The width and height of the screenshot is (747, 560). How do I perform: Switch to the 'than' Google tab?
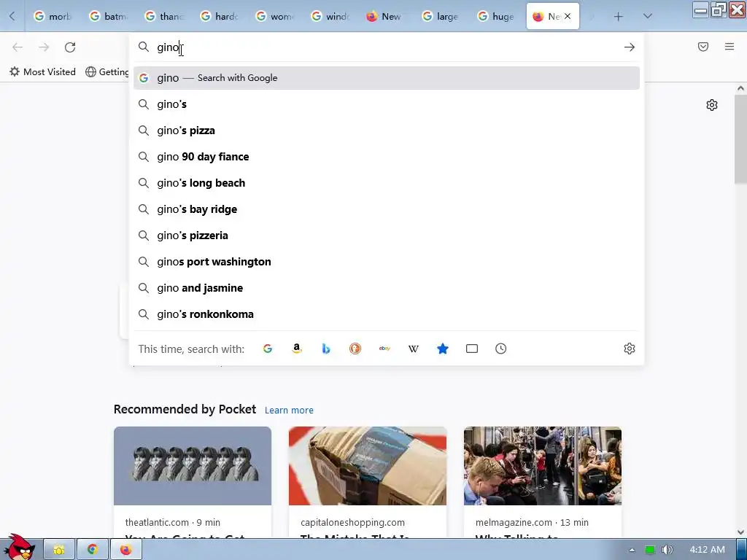(164, 16)
